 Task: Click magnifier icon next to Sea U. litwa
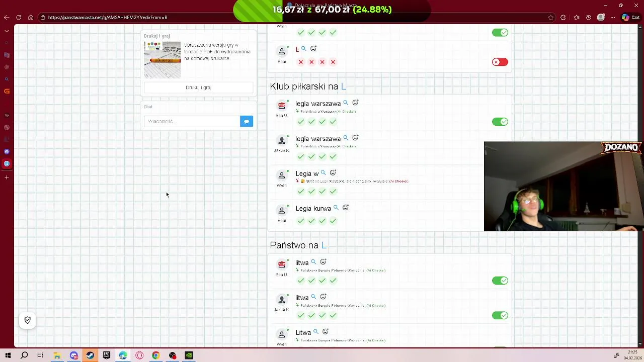click(x=313, y=262)
